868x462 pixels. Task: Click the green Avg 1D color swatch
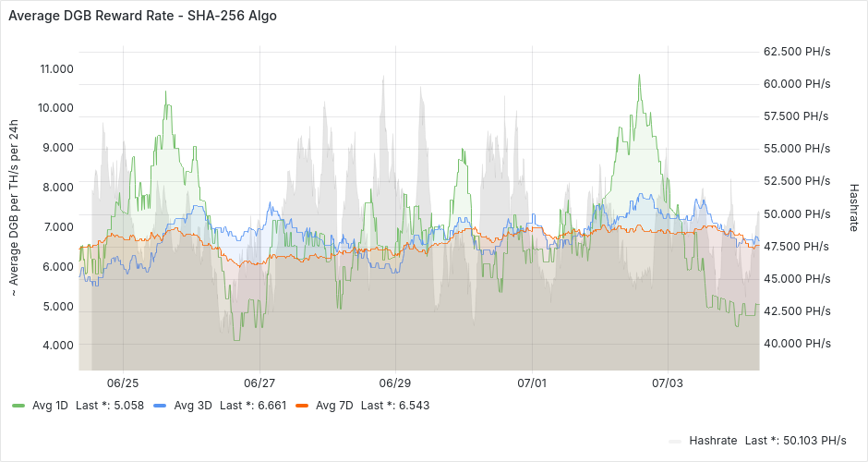(18, 406)
